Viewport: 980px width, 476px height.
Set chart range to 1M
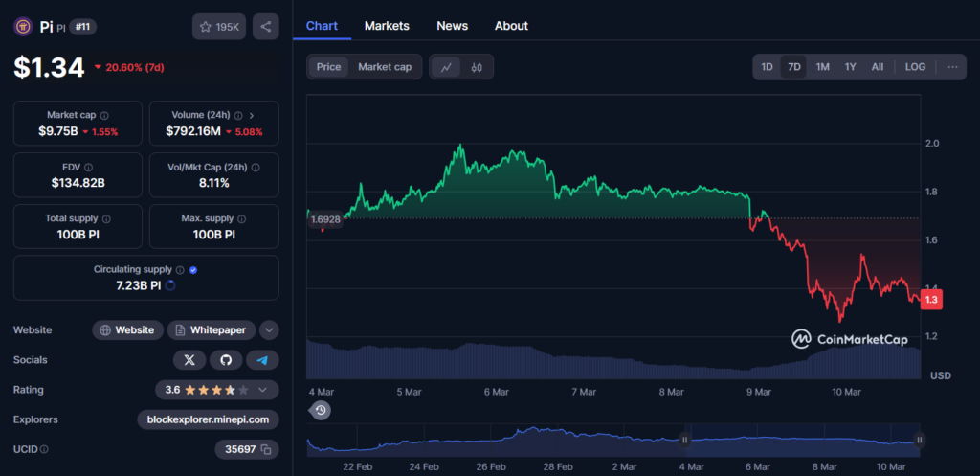[822, 67]
